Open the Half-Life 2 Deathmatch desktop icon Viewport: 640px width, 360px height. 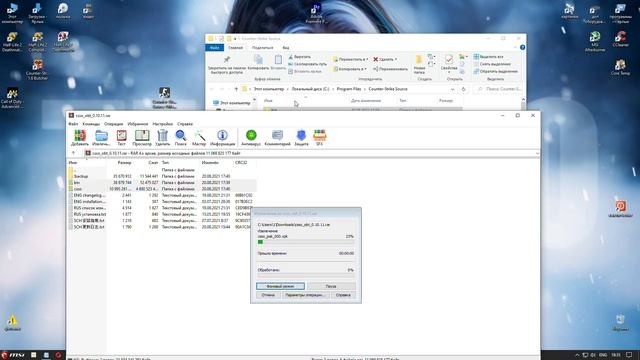(x=12, y=42)
